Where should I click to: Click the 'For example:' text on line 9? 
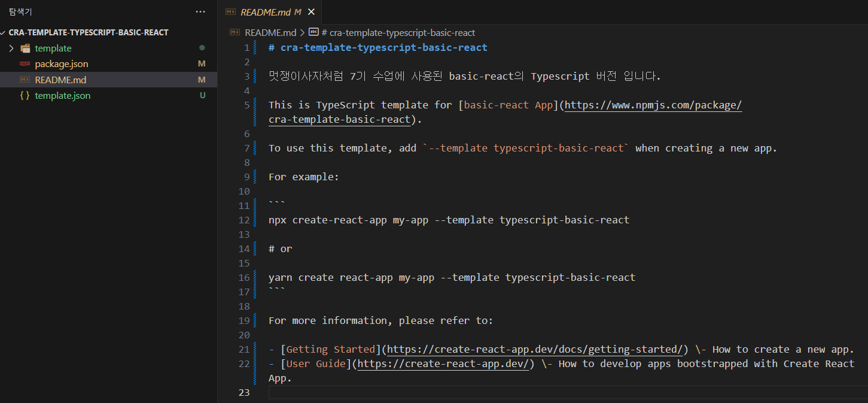[304, 177]
